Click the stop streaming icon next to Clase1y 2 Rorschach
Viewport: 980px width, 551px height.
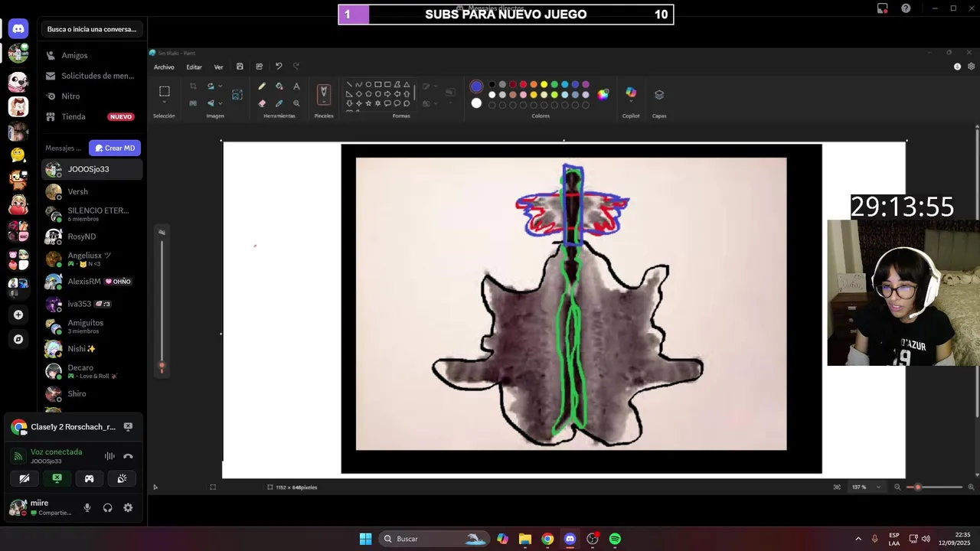(x=128, y=427)
